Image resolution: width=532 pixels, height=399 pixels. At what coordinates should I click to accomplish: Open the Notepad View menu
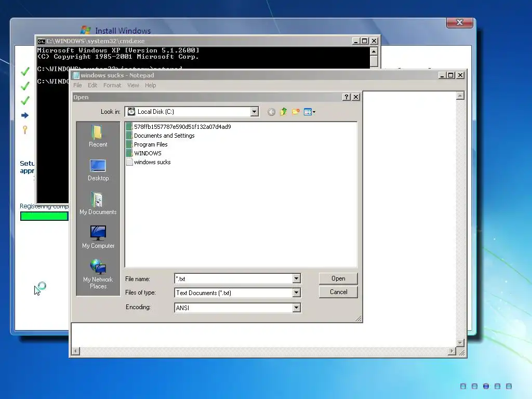[133, 85]
